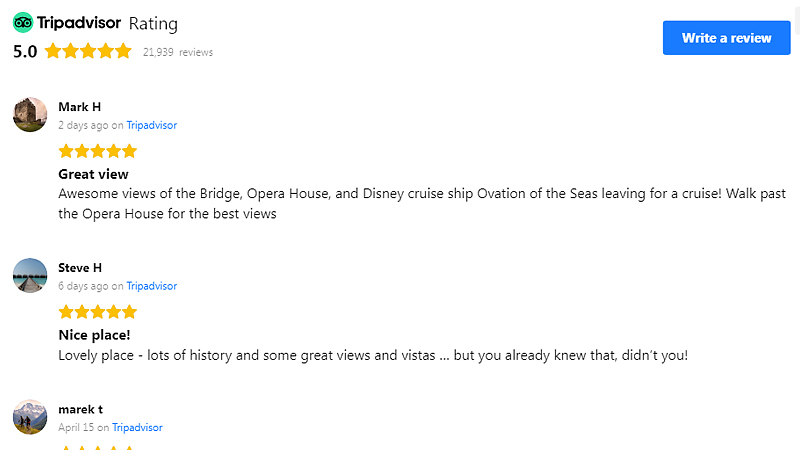Screen dimensions: 800x450
Task: Open Steve H's profile avatar
Action: tap(30, 275)
